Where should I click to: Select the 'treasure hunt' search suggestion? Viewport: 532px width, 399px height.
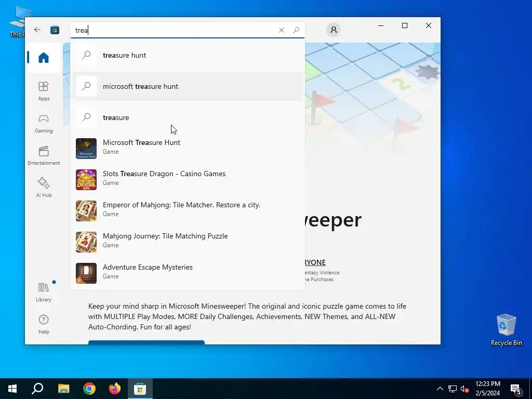click(x=187, y=55)
